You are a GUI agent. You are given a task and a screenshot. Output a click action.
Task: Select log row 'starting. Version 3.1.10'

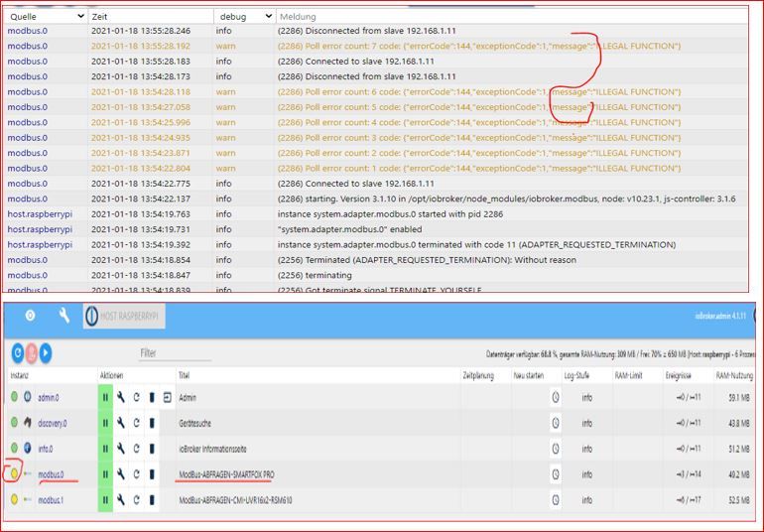[x=375, y=199]
